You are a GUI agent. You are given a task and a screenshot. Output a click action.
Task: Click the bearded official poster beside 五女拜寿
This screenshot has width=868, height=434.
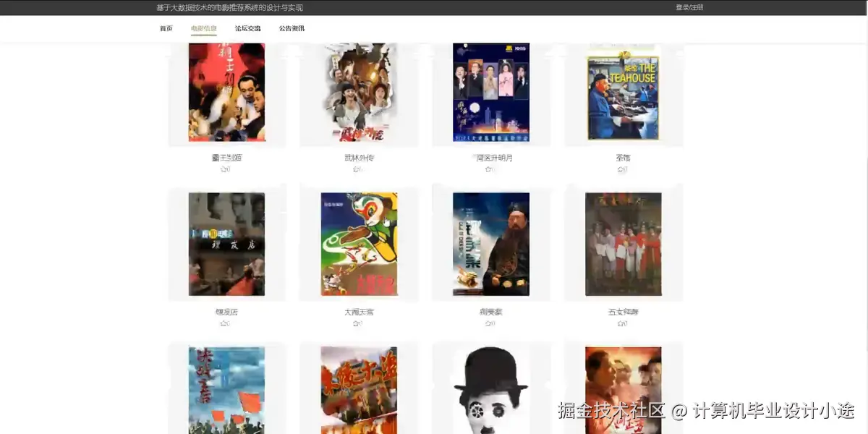tap(492, 244)
